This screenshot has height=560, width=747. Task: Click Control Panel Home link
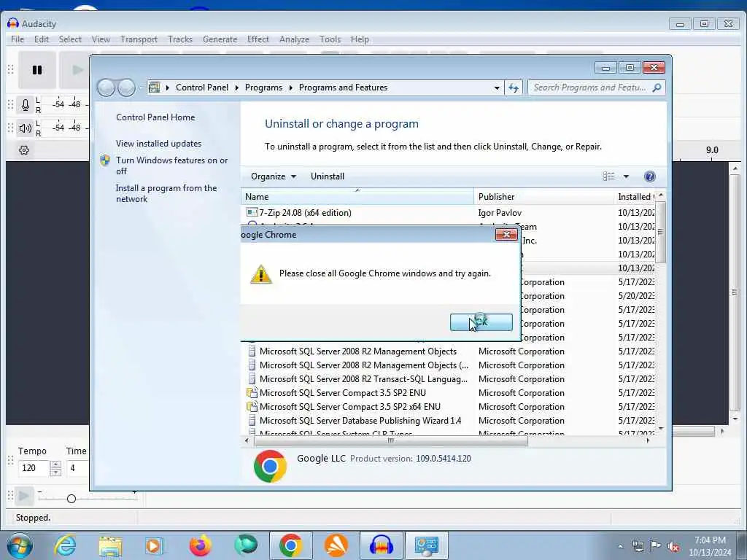[x=155, y=117]
